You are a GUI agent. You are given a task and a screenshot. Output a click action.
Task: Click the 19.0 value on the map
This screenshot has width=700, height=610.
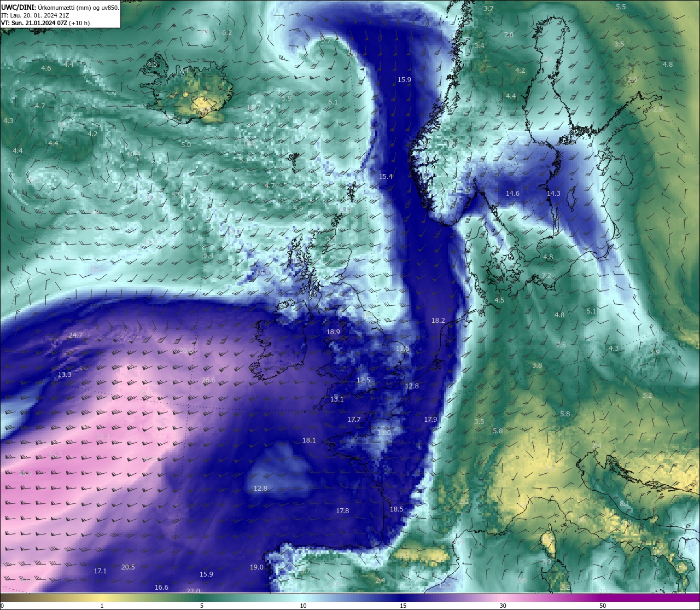point(256,567)
